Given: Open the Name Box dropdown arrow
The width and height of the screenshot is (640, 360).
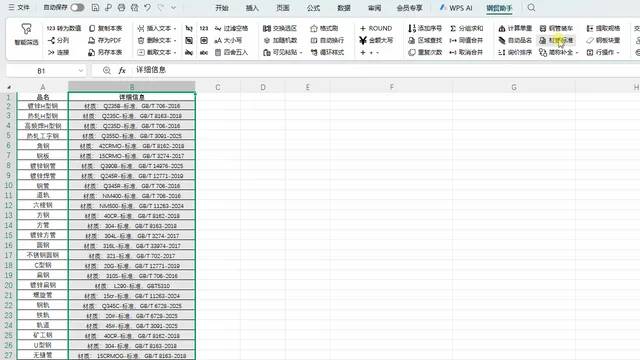Looking at the screenshot, I should [81, 71].
